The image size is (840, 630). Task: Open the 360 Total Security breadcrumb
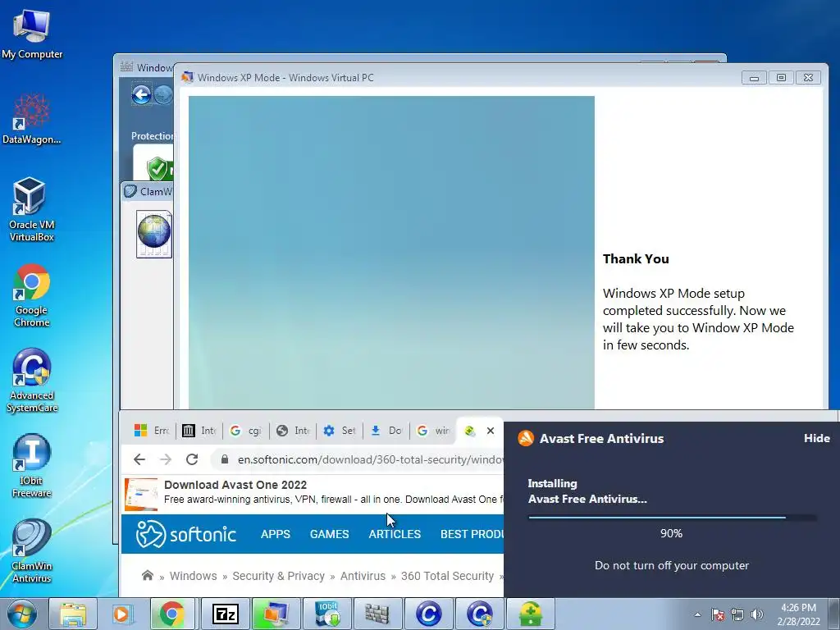coord(447,576)
